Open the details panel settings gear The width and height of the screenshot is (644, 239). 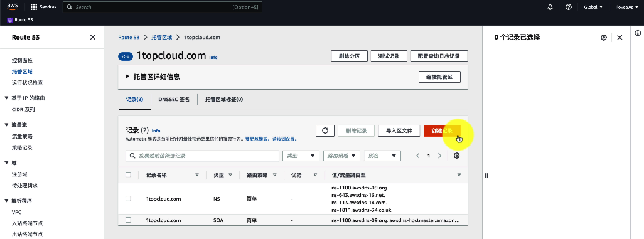point(604,38)
